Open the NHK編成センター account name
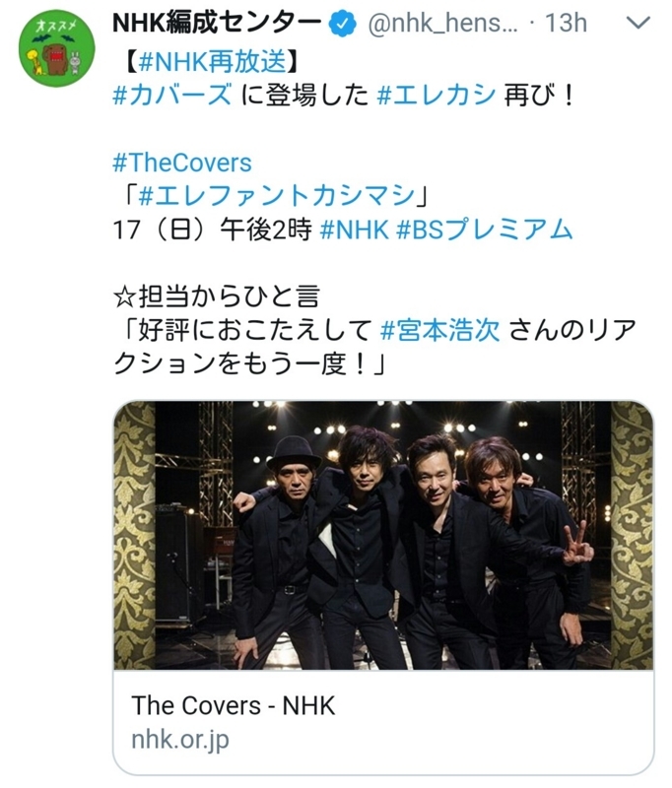The width and height of the screenshot is (672, 788). coord(217,23)
